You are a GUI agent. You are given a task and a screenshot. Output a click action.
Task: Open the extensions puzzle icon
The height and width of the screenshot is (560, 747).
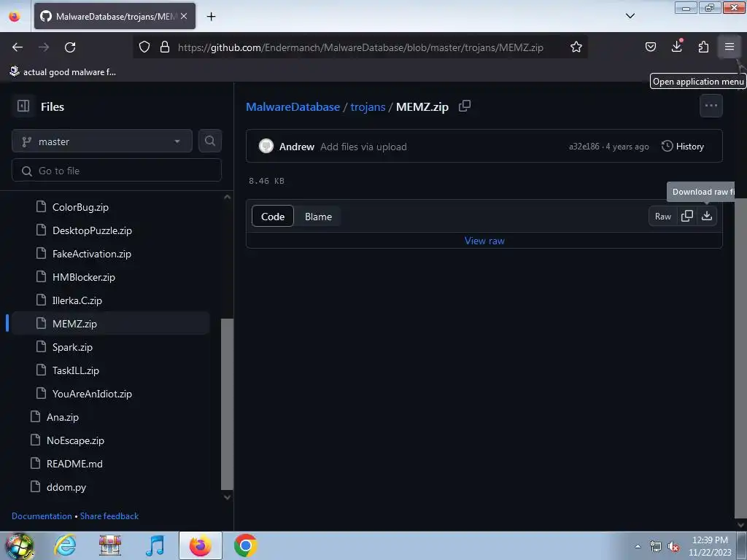click(703, 47)
